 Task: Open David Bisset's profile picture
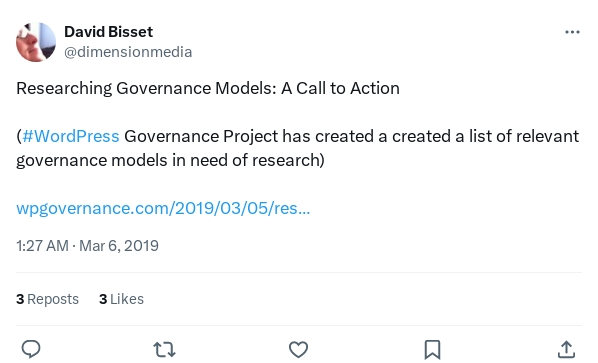pos(36,42)
